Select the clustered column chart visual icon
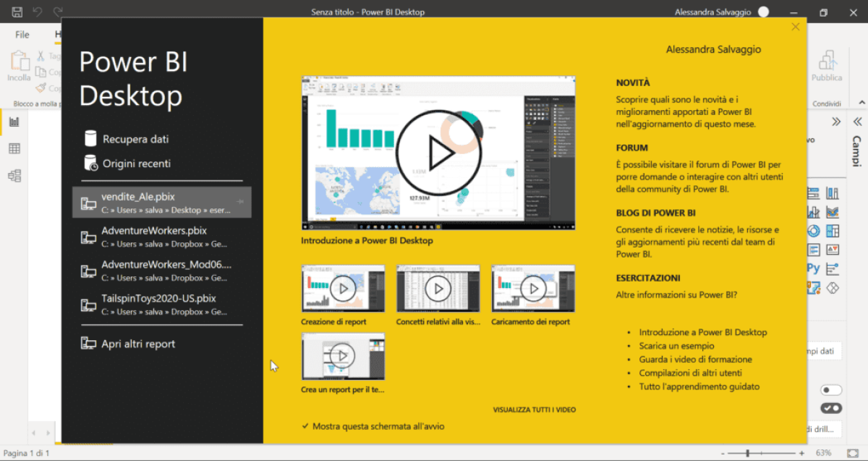868x461 pixels. click(833, 193)
